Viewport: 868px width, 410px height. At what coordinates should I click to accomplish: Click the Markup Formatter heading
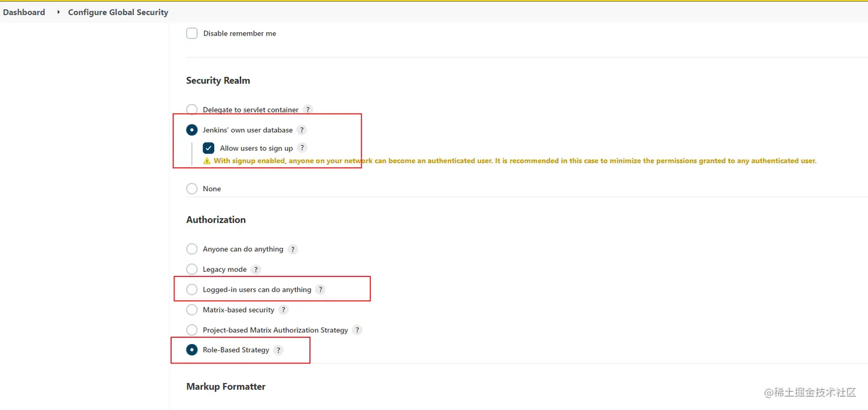click(226, 386)
